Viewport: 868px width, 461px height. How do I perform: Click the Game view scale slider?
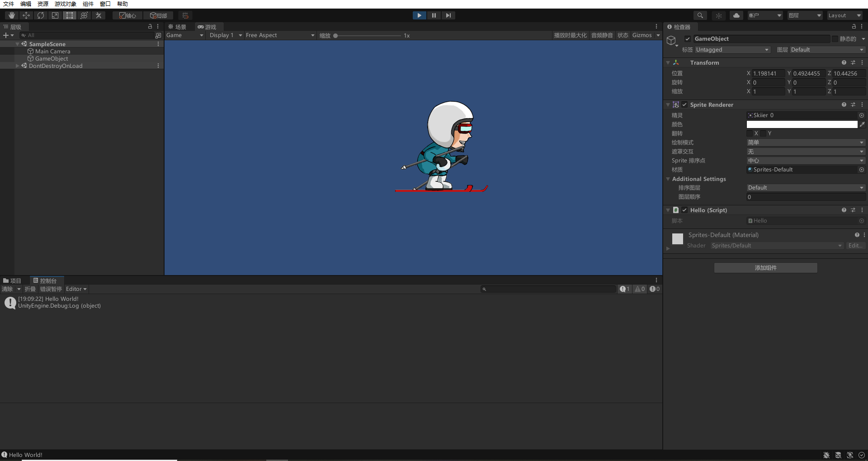pos(368,35)
